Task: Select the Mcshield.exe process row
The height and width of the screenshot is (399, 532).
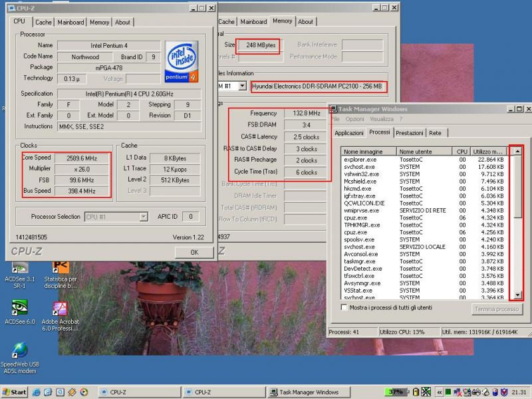Action: click(424, 182)
